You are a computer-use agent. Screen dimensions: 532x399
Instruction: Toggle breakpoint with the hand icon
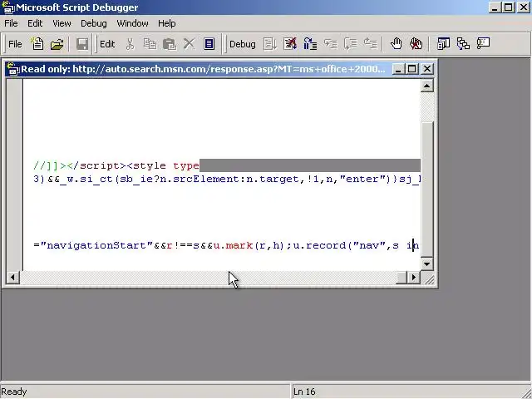coord(396,44)
